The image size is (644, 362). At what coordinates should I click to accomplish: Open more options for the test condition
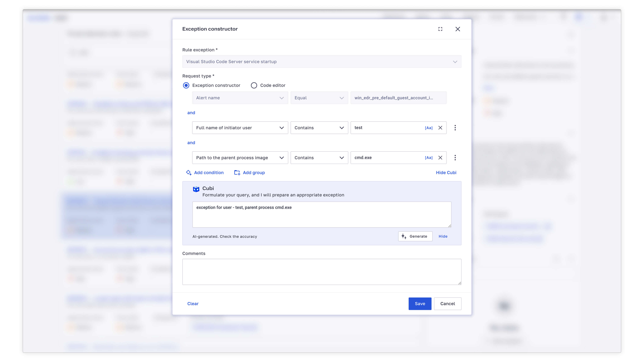(455, 128)
